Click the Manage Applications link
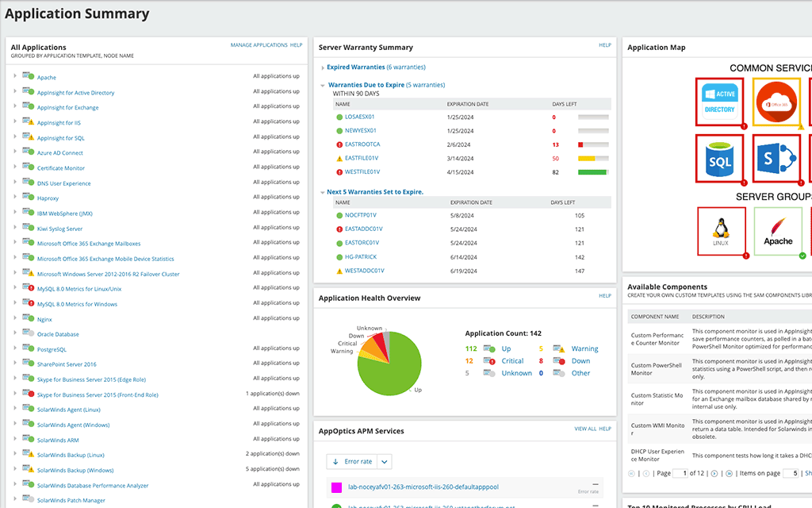The height and width of the screenshot is (508, 812). 259,45
